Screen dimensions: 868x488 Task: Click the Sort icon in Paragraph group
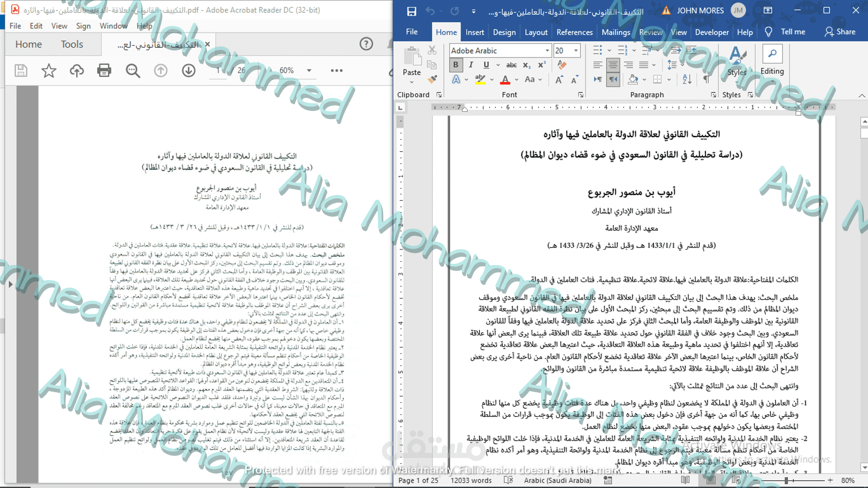(687, 79)
